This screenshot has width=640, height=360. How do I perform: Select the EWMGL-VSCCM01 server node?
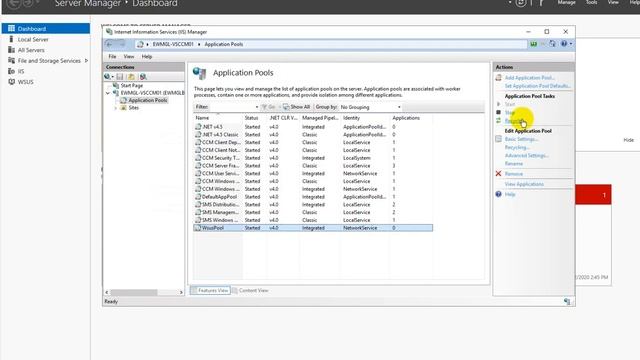point(152,93)
